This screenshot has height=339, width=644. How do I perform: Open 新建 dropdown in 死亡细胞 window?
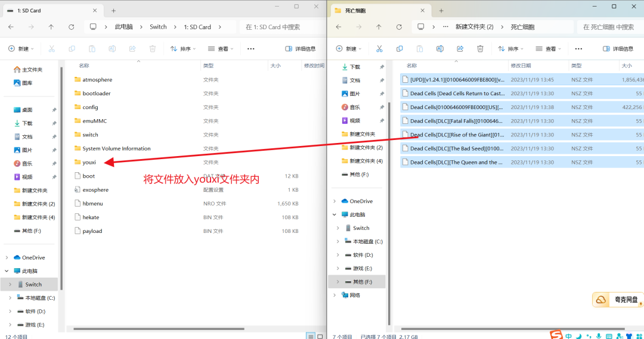tap(349, 49)
